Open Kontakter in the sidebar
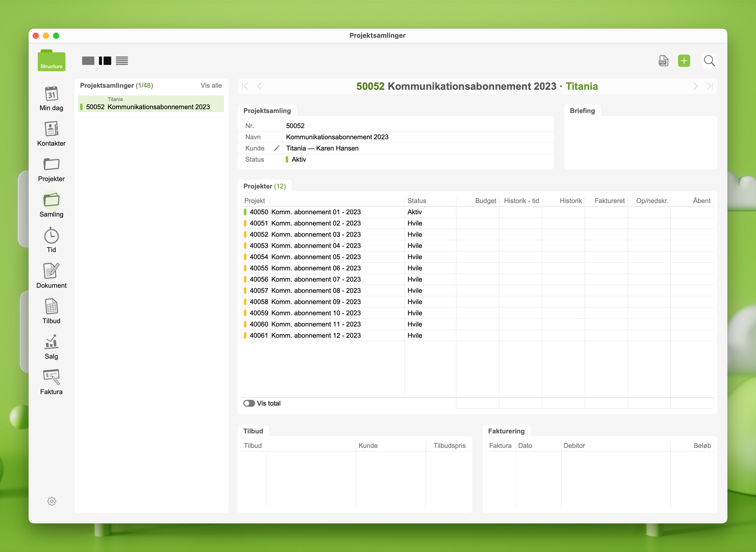This screenshot has width=756, height=552. (x=51, y=129)
